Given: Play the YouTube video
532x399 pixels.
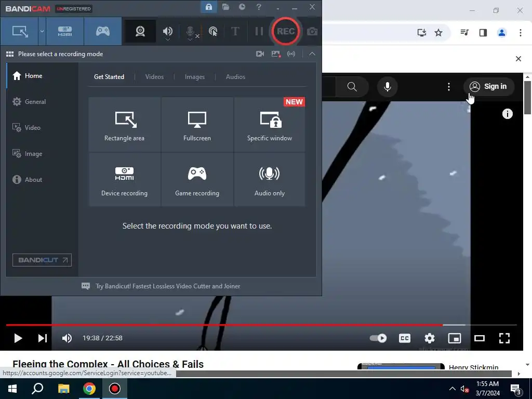Looking at the screenshot, I should tap(18, 338).
